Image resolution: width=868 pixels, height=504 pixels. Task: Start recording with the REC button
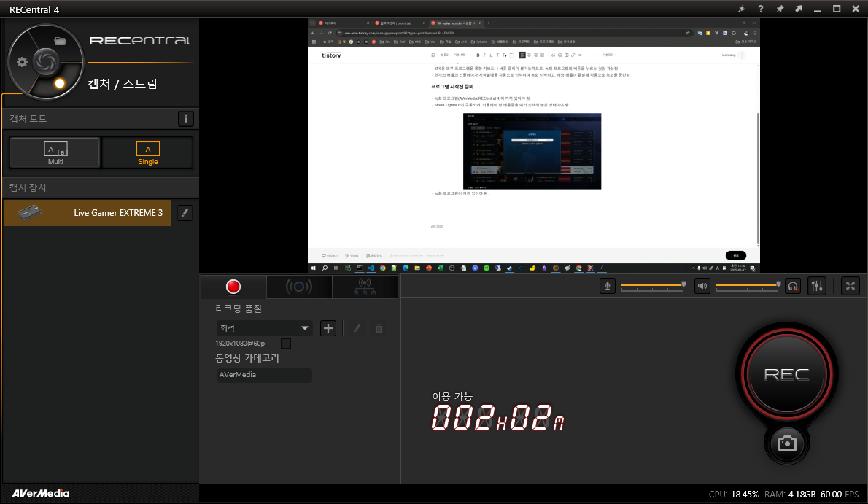[x=786, y=375]
